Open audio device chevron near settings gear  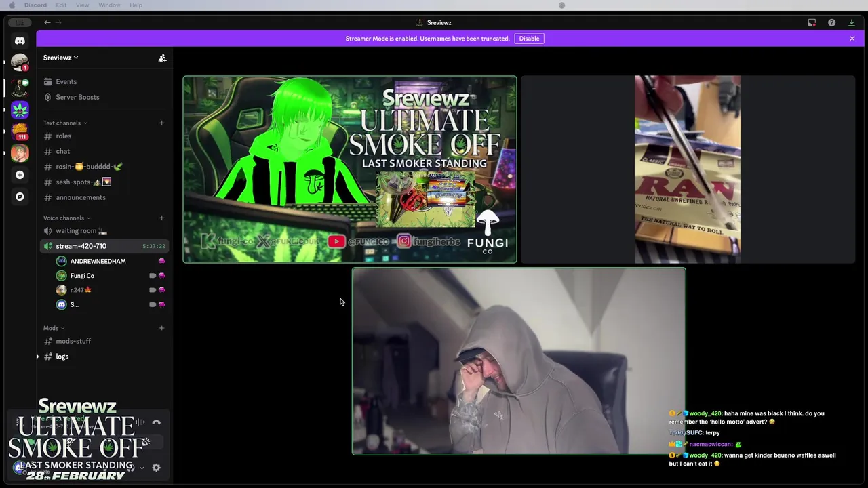pyautogui.click(x=142, y=468)
